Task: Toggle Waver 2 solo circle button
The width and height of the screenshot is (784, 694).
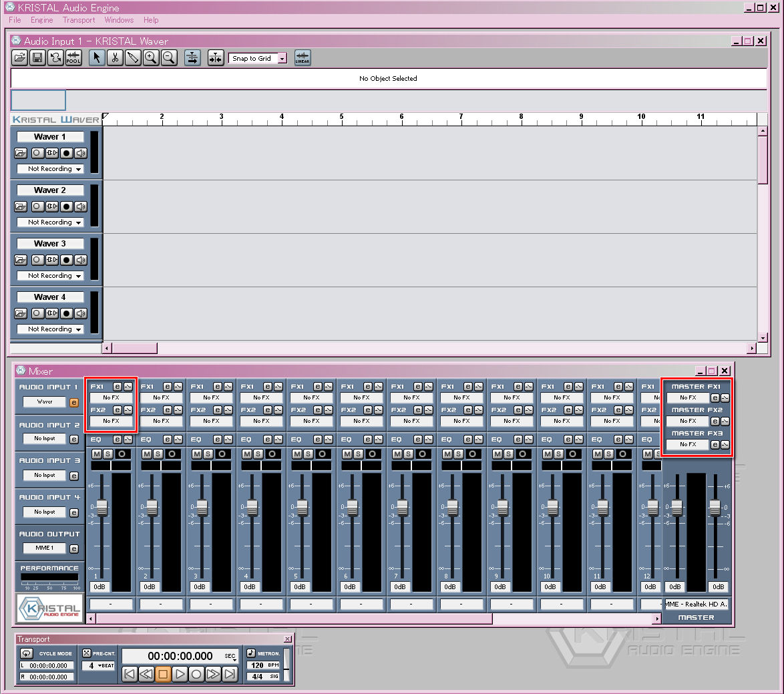Action: coord(37,206)
